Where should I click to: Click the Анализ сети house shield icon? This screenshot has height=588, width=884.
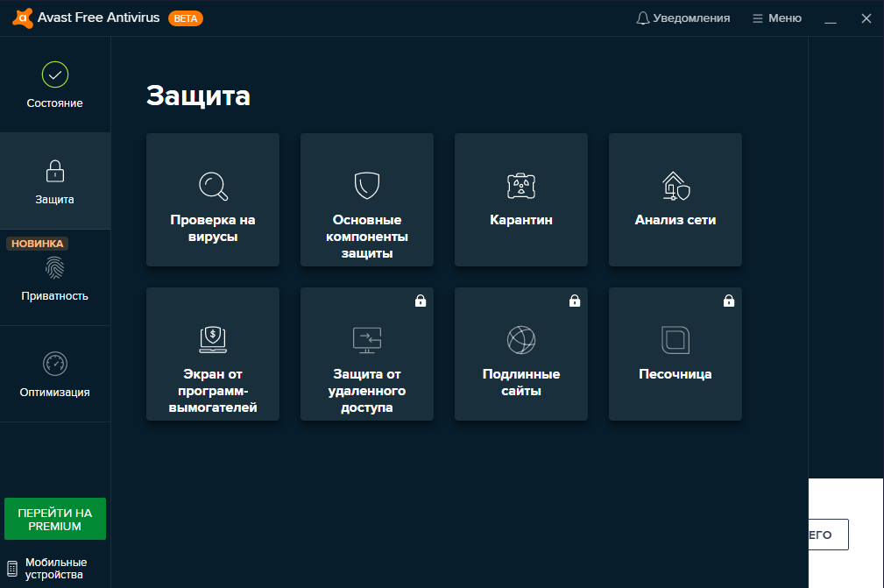[x=675, y=186]
